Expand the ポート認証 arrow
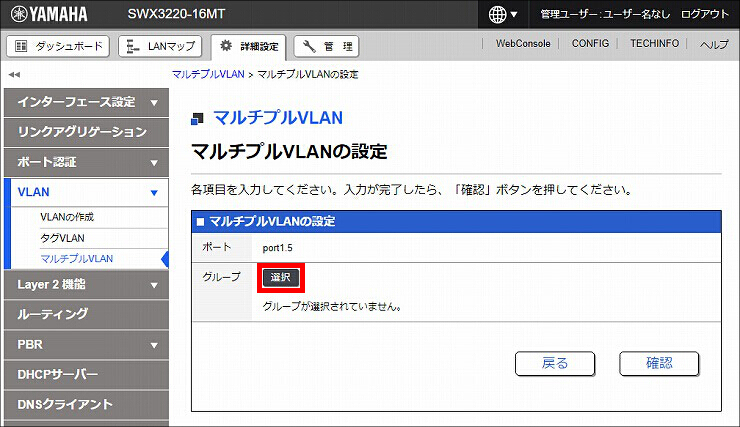 click(x=154, y=163)
